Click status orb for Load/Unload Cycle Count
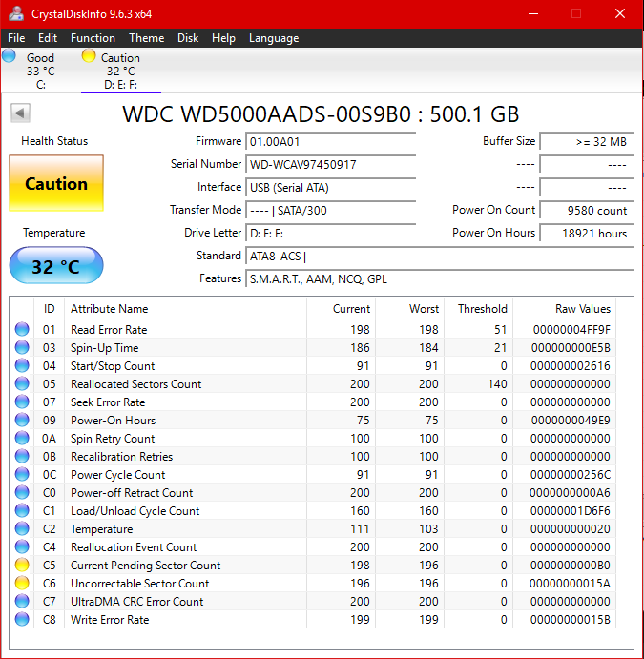Screen dimensions: 644x659 (22, 510)
